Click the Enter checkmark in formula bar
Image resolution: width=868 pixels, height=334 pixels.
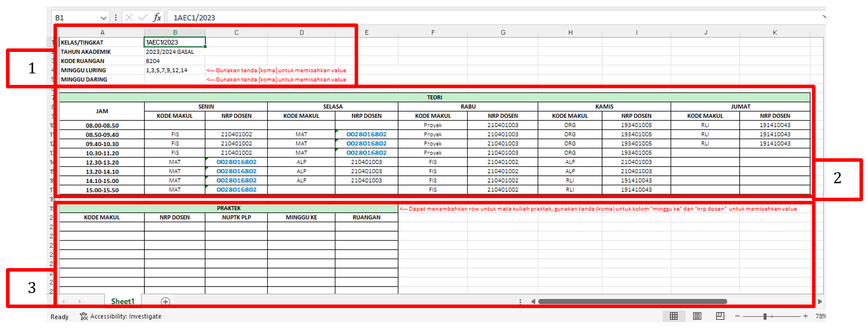[143, 17]
